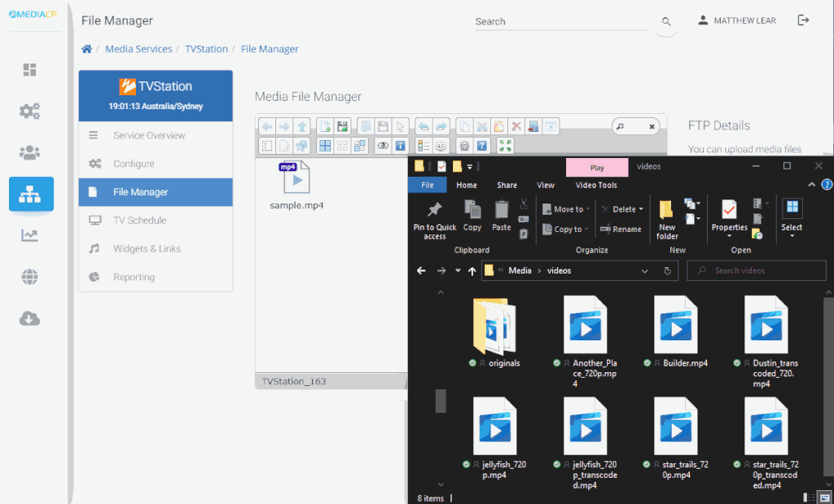Click the sort a-z icon in the media file manager
The image size is (834, 504).
click(x=441, y=146)
